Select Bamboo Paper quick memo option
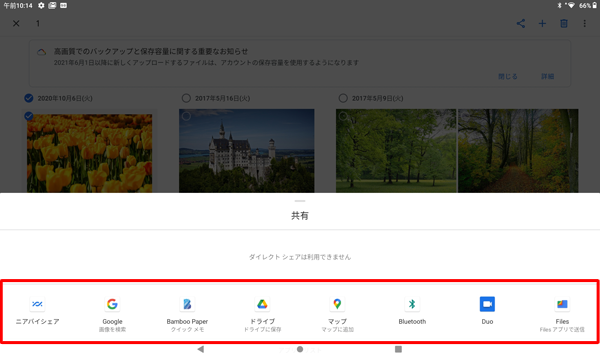 tap(187, 304)
